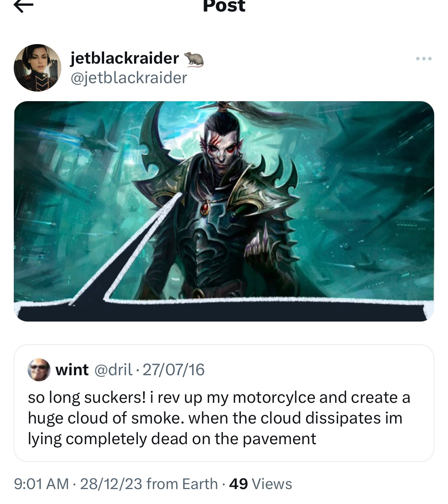Open the quoted tweet about the motorcycle
Screen dimensions: 448x504
[224, 403]
